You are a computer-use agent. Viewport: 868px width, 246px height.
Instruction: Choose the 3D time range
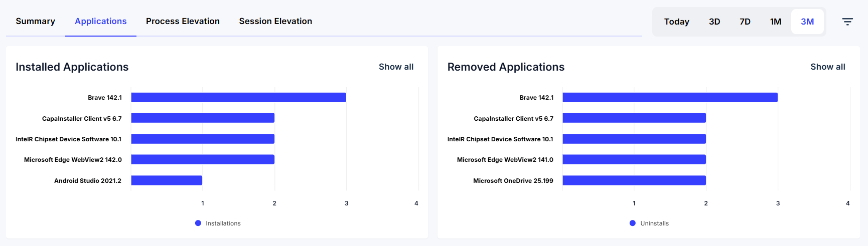(x=714, y=22)
